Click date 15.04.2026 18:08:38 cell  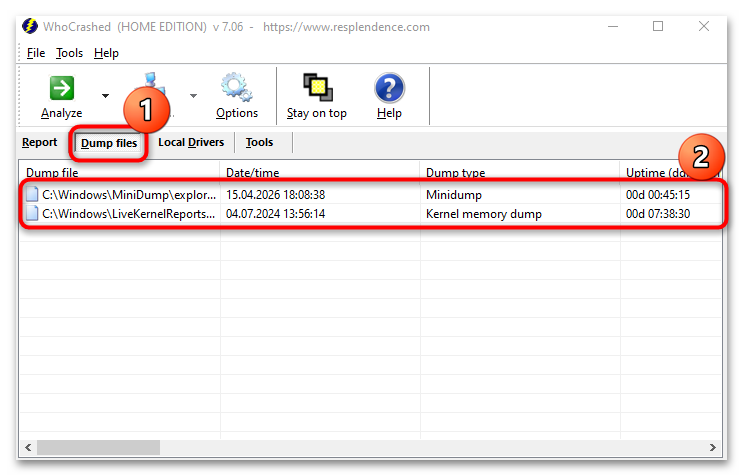[275, 195]
